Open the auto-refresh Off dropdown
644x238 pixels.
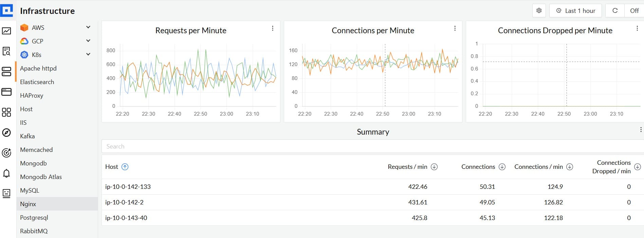[634, 11]
